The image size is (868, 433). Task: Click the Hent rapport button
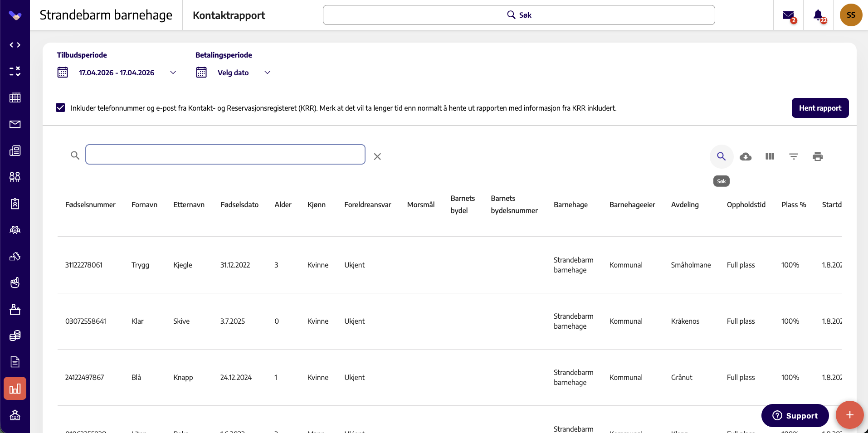820,108
